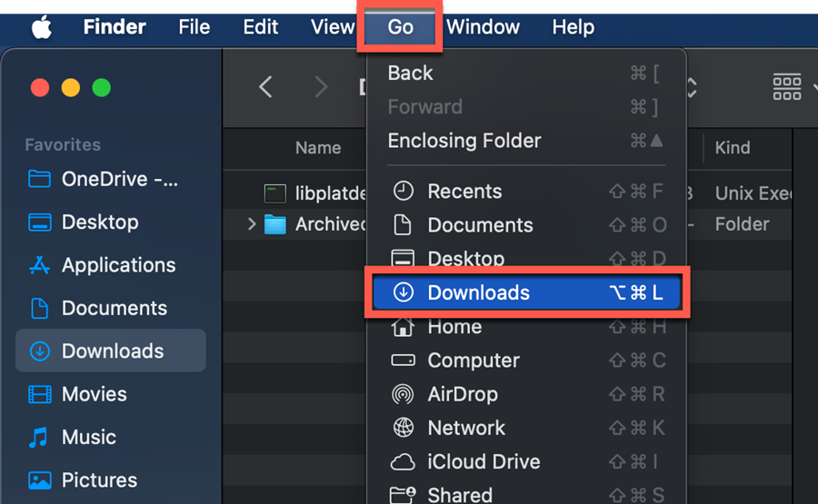Click Applications icon in sidebar

coord(39,265)
